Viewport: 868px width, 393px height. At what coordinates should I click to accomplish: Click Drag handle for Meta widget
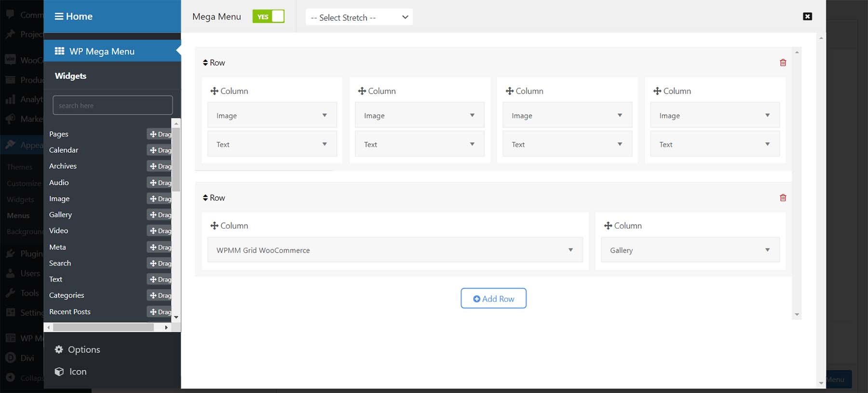pos(160,247)
